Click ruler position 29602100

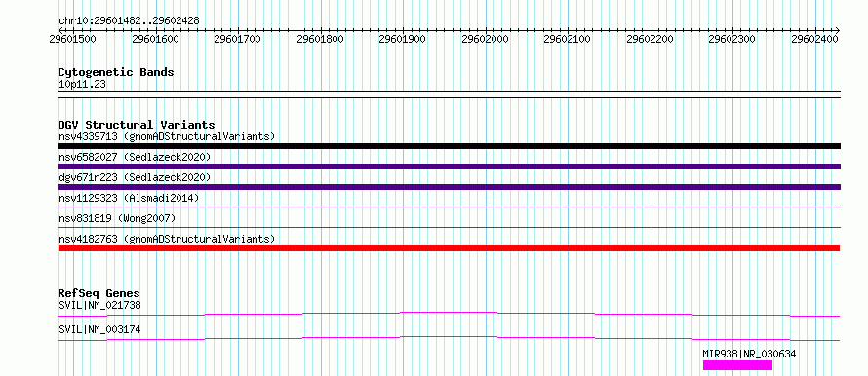(568, 39)
